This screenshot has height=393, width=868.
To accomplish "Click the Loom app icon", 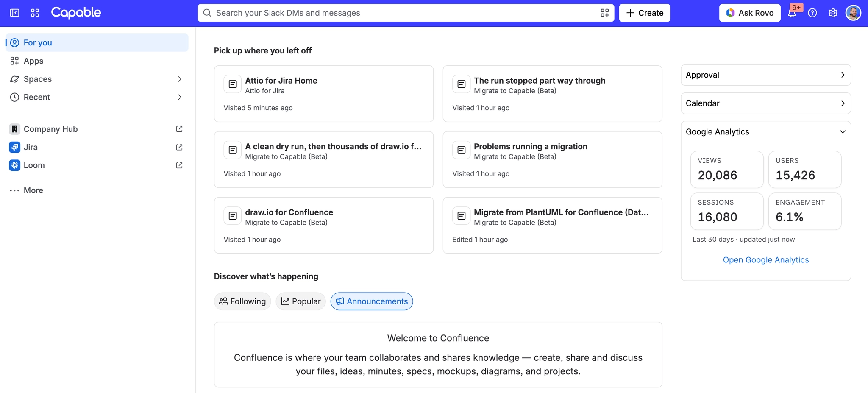I will [15, 165].
